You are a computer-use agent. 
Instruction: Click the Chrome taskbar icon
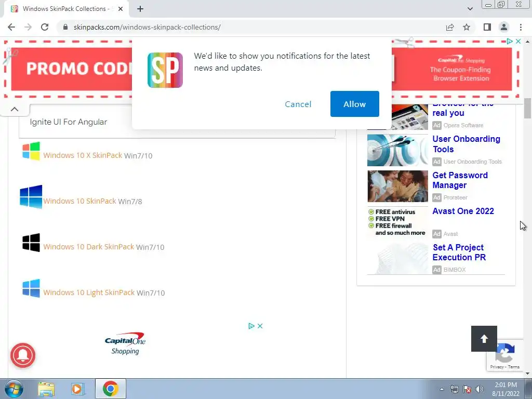110,389
